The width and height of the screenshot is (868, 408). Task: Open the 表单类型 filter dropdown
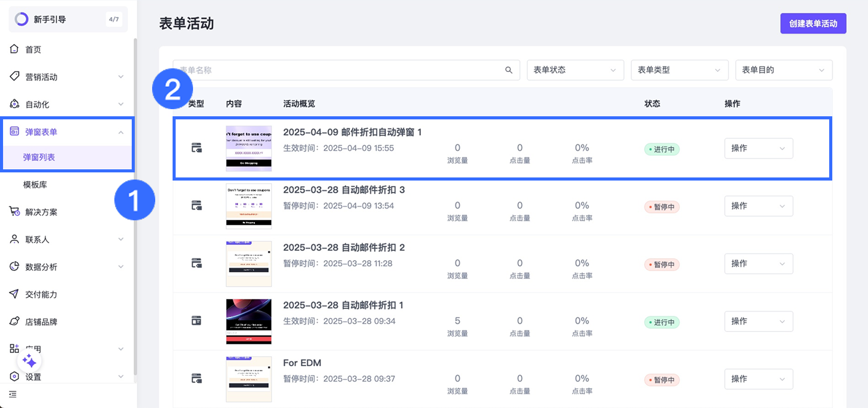pos(679,70)
